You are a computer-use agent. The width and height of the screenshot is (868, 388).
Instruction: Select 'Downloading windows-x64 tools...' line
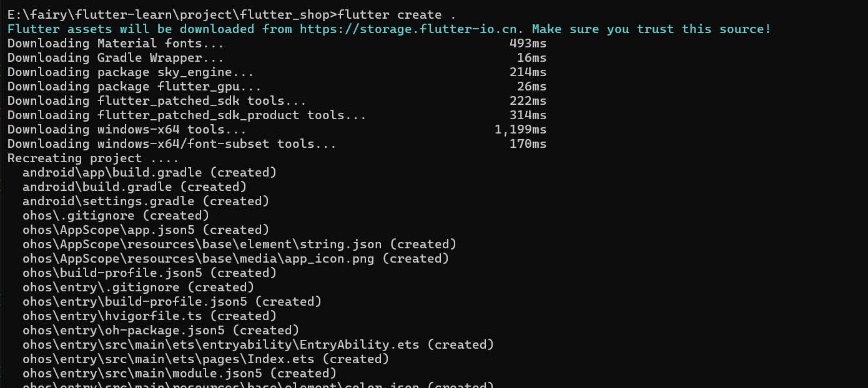click(127, 129)
